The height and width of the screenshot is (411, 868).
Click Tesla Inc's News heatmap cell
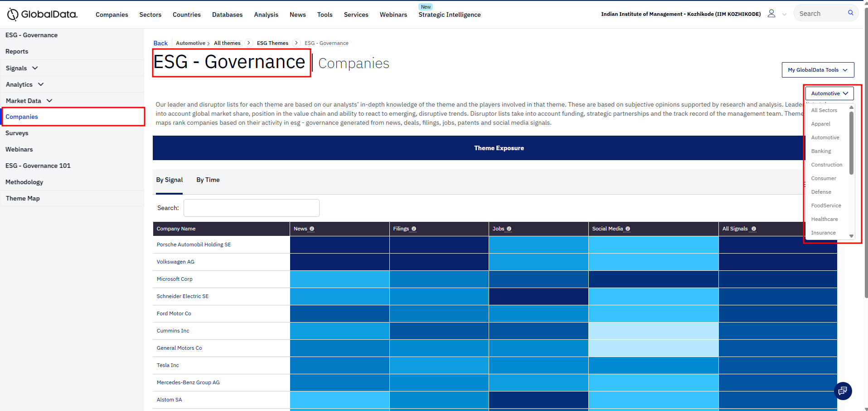[x=339, y=365]
